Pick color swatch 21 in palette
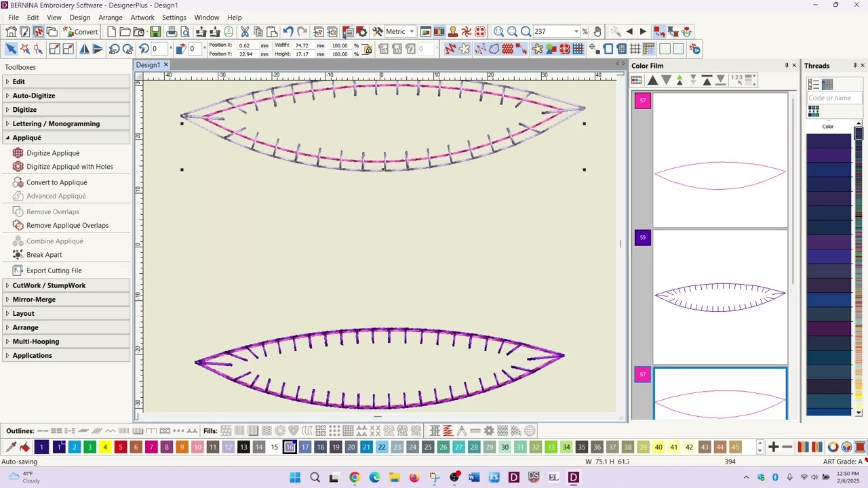Image resolution: width=868 pixels, height=488 pixels. click(x=366, y=447)
